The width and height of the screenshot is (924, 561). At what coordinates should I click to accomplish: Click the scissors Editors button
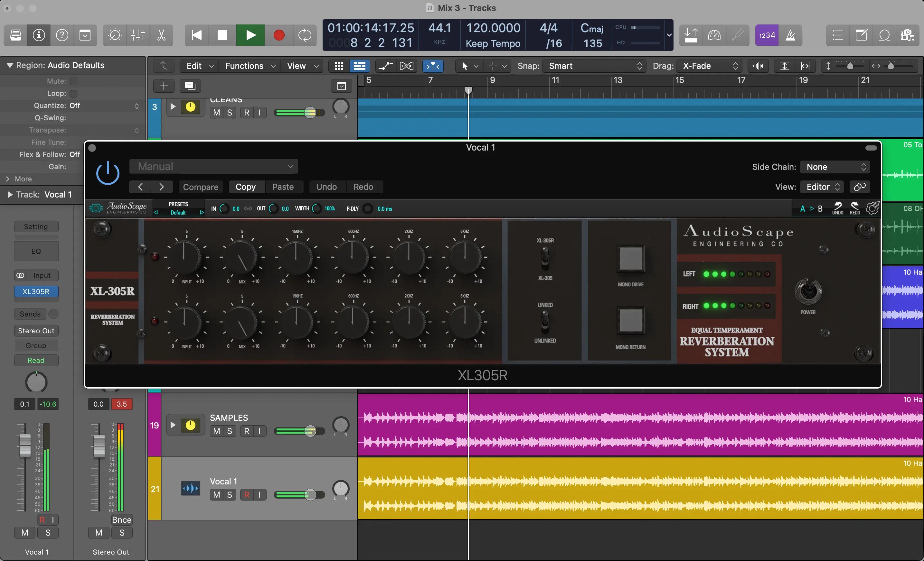(x=161, y=35)
